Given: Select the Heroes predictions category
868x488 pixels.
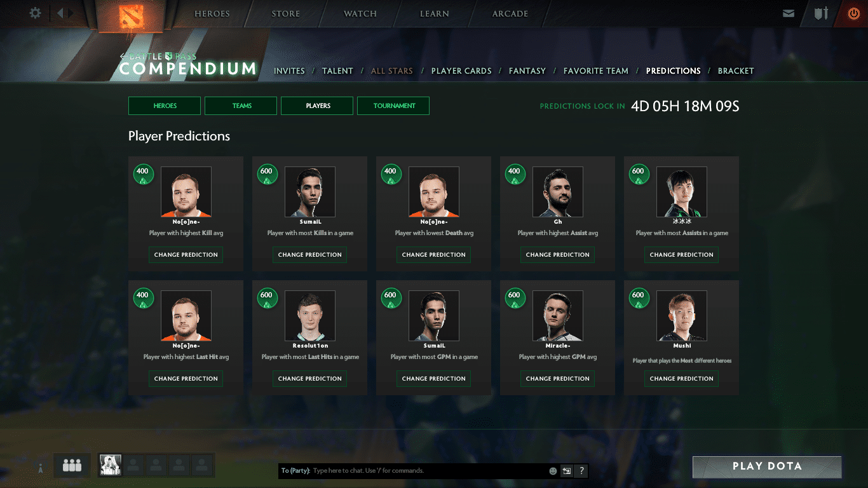Looking at the screenshot, I should point(165,106).
